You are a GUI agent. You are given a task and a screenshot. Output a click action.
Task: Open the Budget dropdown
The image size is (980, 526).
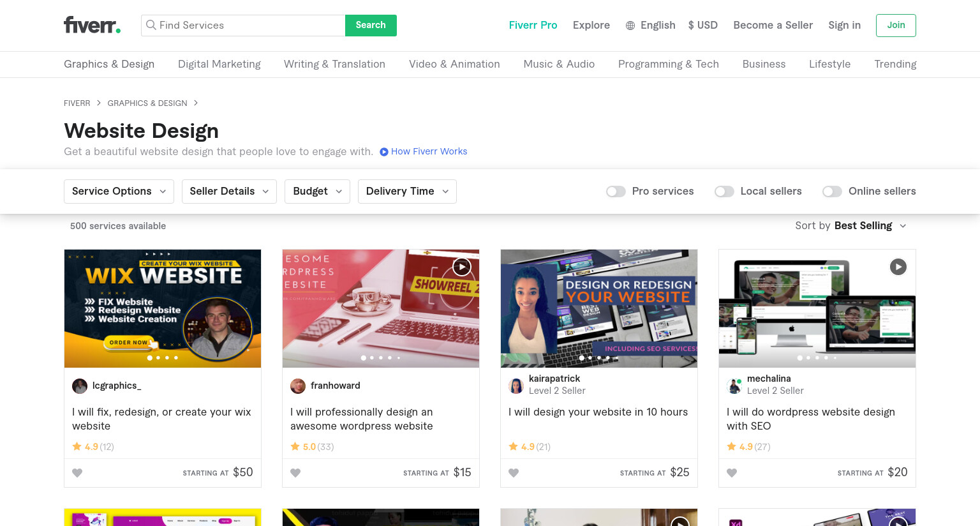tap(317, 192)
